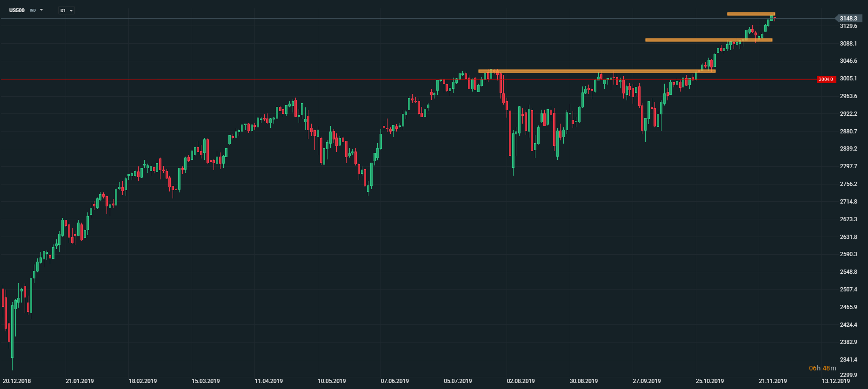Open the US500 instrument dropdown arrow
This screenshot has width=868, height=389.
(x=41, y=10)
